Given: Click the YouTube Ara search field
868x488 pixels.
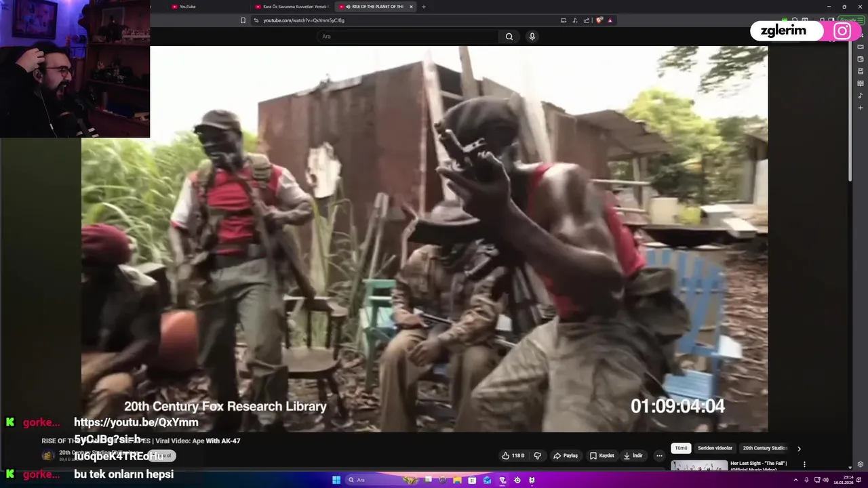Looking at the screenshot, I should [x=407, y=37].
